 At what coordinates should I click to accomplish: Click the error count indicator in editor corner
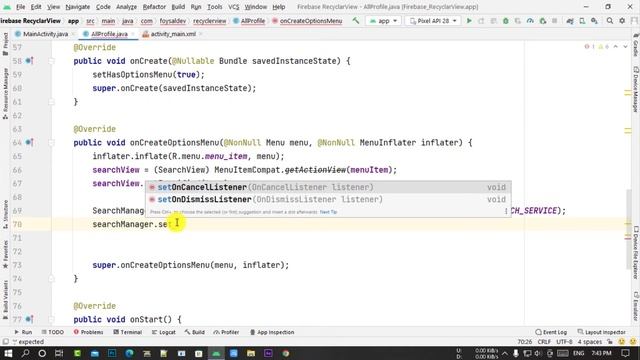coord(589,47)
